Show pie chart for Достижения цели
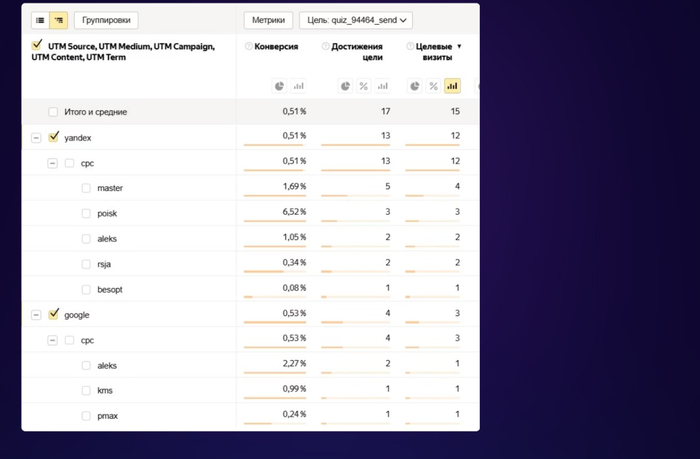700x459 pixels. tap(345, 86)
